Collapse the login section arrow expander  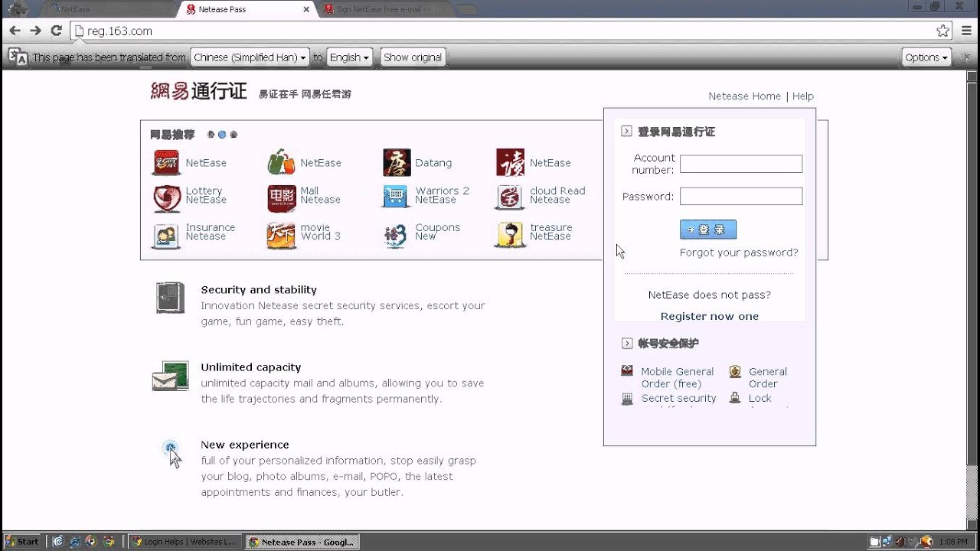(x=626, y=132)
